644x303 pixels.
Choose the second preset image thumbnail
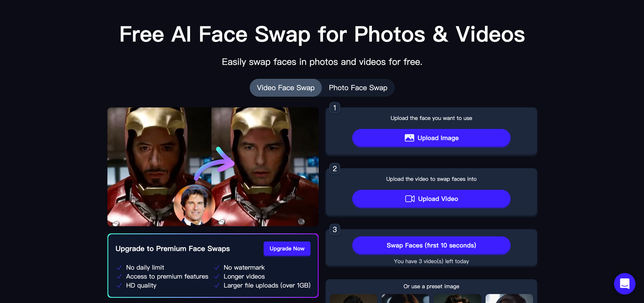405,299
